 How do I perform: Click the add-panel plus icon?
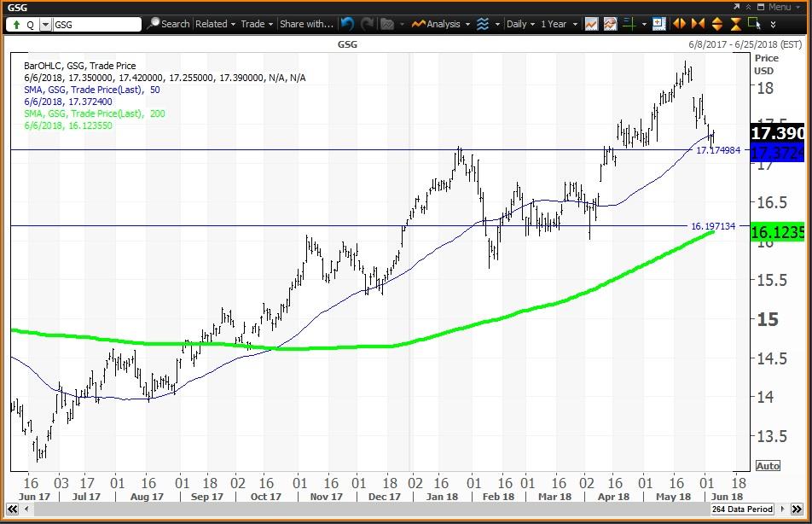(x=658, y=24)
